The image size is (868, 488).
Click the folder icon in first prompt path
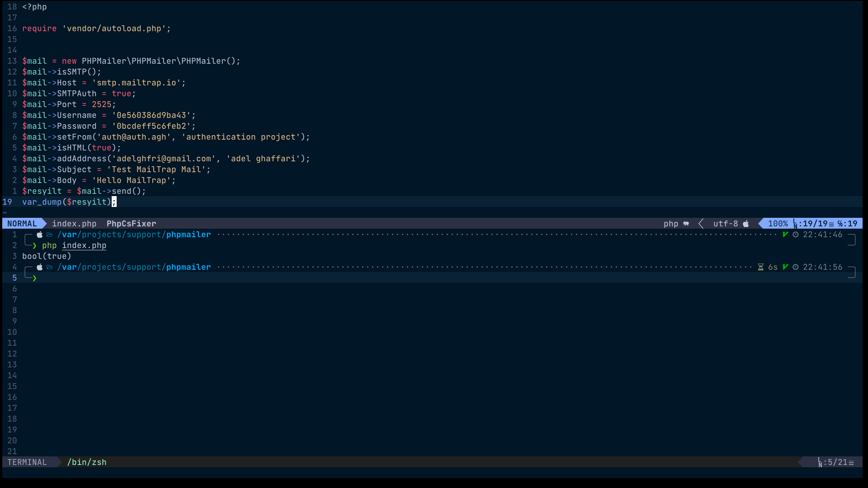tap(50, 235)
